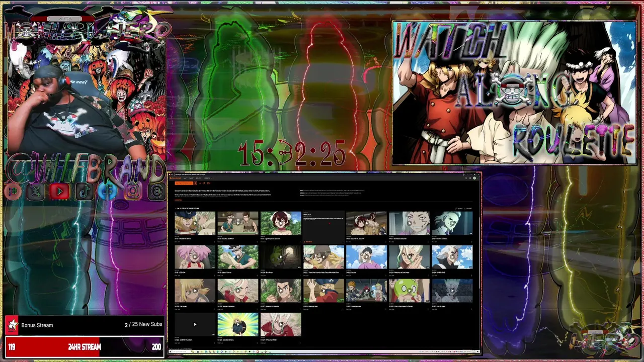Play thumbnail of dark-haired boy clenching fists in forest
Viewport: 644px width, 362px height.
click(x=281, y=291)
